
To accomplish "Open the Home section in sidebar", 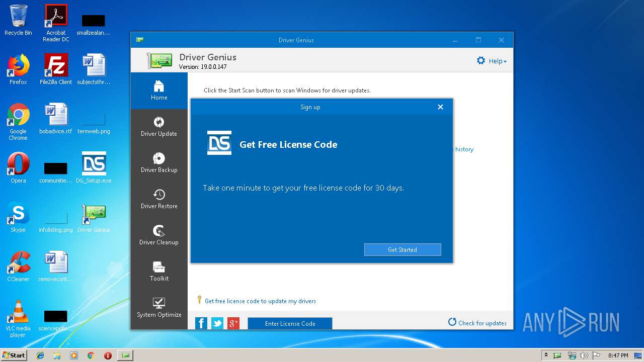I will (x=159, y=90).
